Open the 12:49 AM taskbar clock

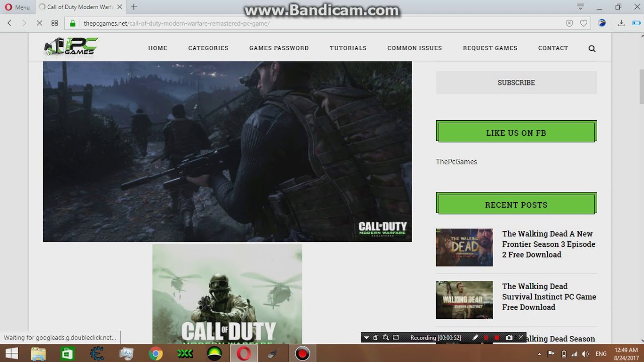(x=626, y=354)
